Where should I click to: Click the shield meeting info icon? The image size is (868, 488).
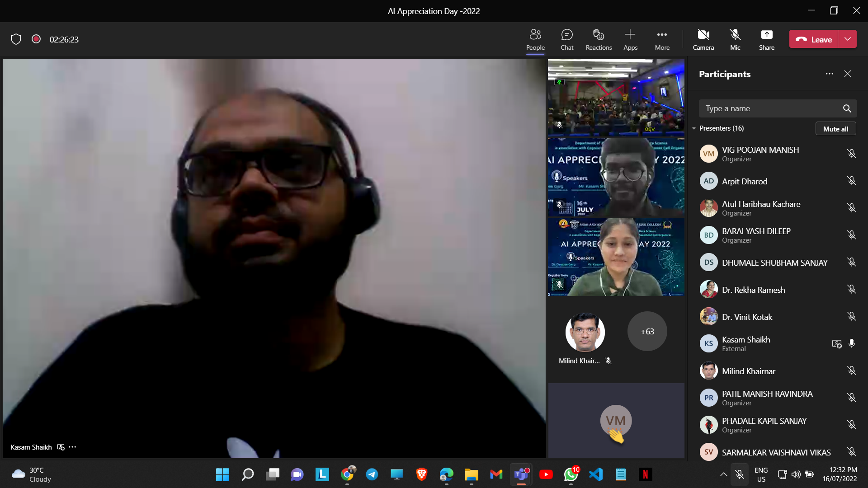pos(16,39)
